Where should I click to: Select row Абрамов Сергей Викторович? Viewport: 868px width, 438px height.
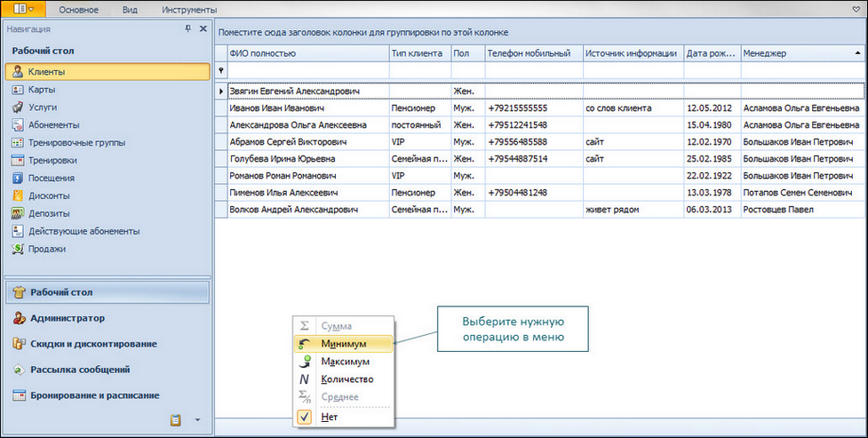[540, 142]
